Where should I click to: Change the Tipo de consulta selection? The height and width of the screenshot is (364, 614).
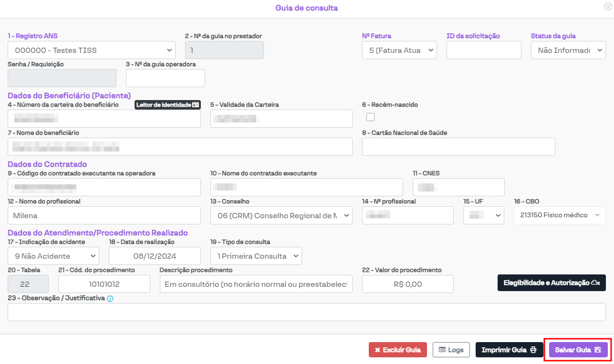[256, 256]
